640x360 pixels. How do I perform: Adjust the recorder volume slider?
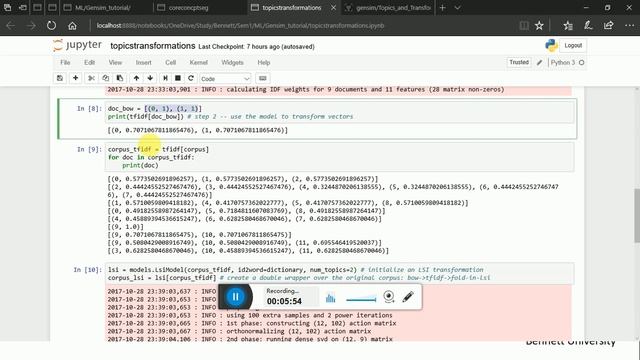pyautogui.click(x=361, y=300)
